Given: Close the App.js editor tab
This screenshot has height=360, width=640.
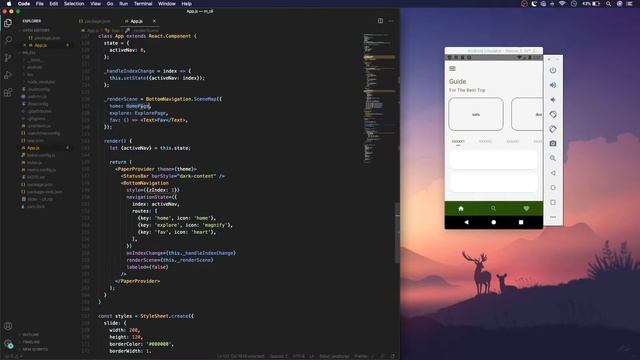Looking at the screenshot, I should tap(154, 21).
